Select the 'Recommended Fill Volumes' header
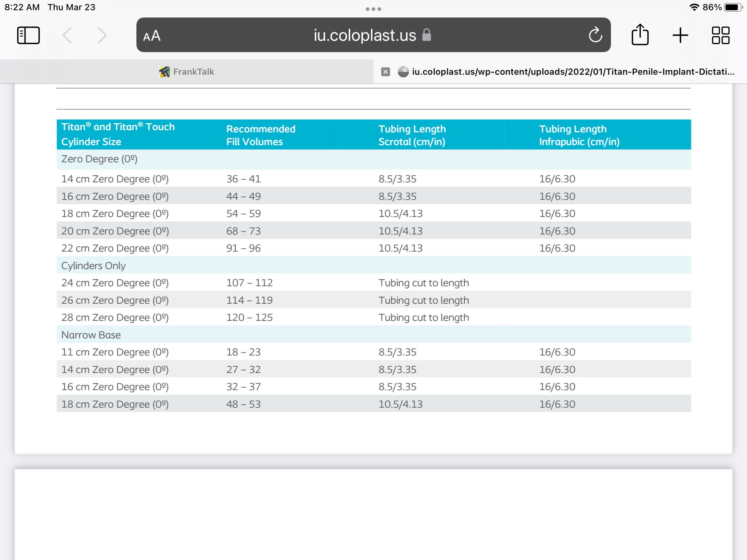The height and width of the screenshot is (560, 747). (x=261, y=135)
